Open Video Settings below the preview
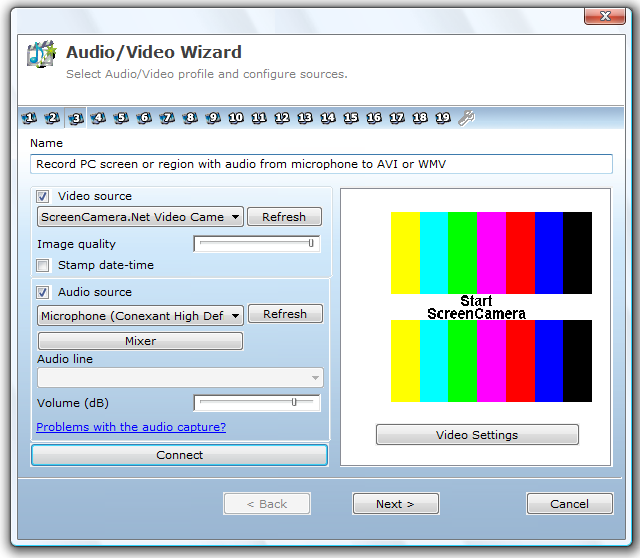 (x=477, y=435)
